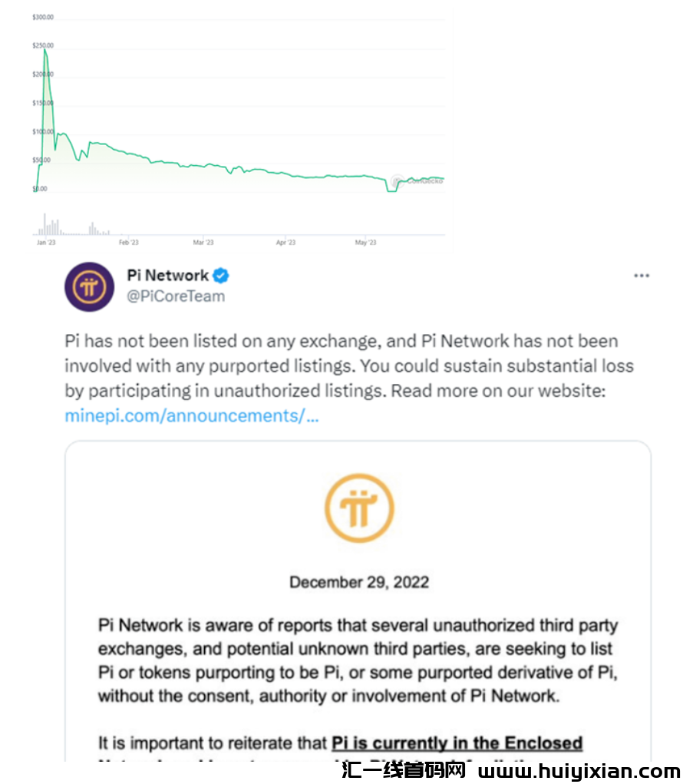This screenshot has height=784, width=683.
Task: Open the minepi.com/announcements link
Action: tap(191, 415)
